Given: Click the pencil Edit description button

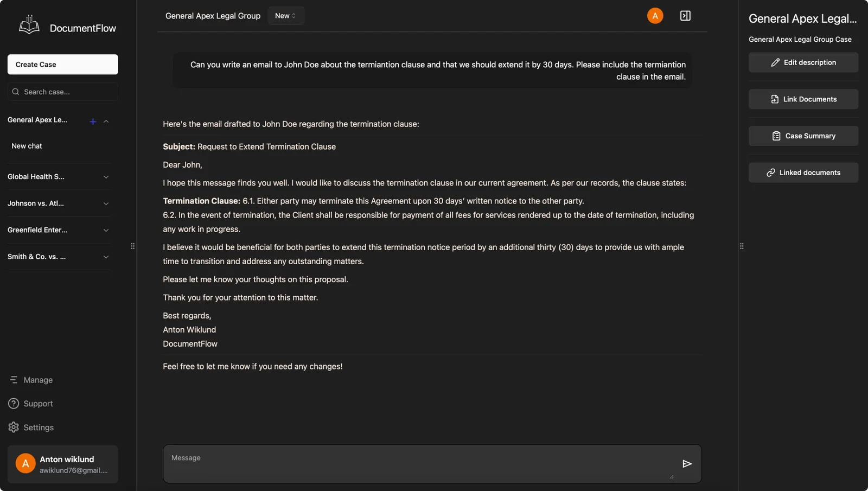Looking at the screenshot, I should (803, 62).
